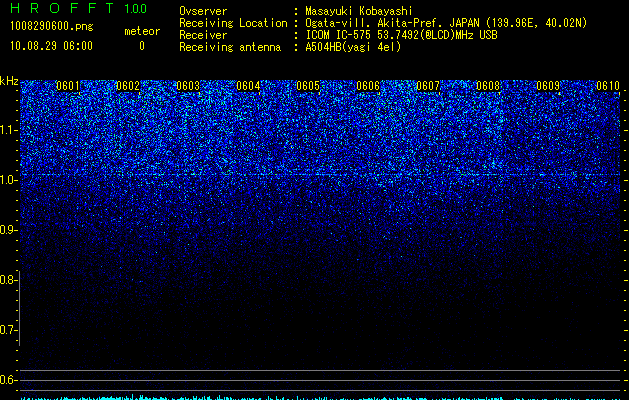
Task: Select the 0609 time marker
Action: point(548,86)
